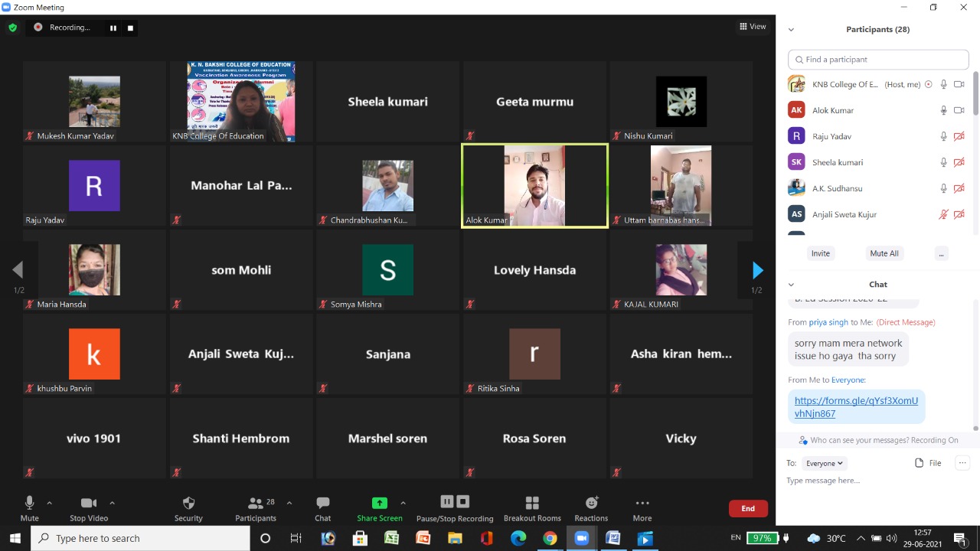Open Microsoft Edge from the taskbar
The width and height of the screenshot is (980, 551).
(518, 538)
